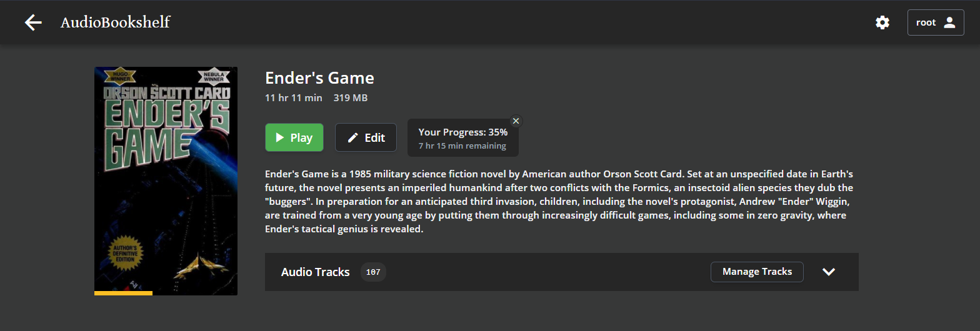Expand the Audio Tracks chevron
Viewport: 980px width, 331px height.
(829, 272)
